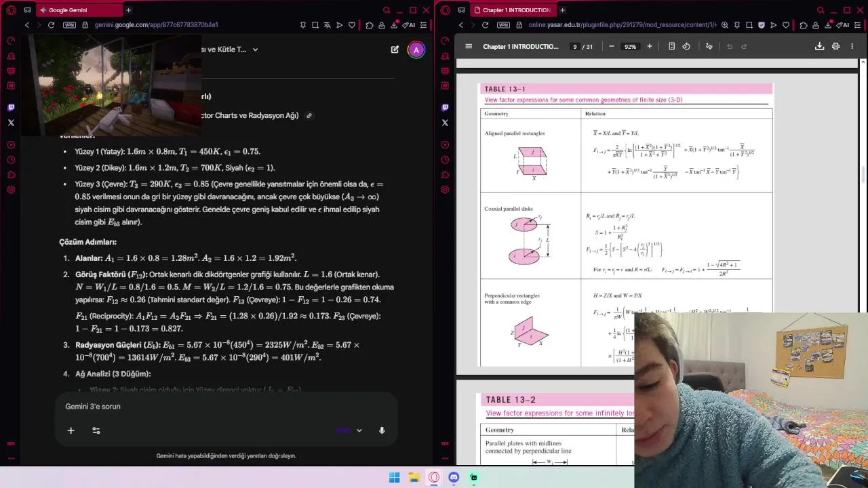Screen dimensions: 868x488
Task: Go back in the Gemini window
Action: tap(27, 25)
